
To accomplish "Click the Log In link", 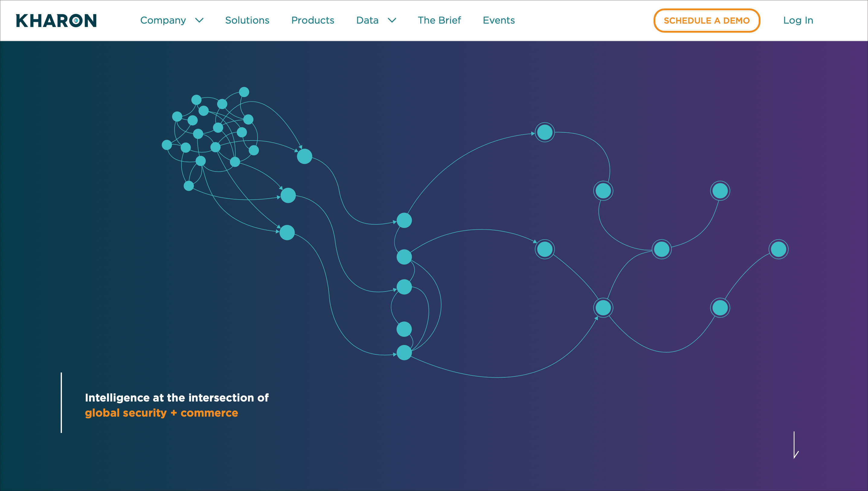I will click(x=798, y=21).
